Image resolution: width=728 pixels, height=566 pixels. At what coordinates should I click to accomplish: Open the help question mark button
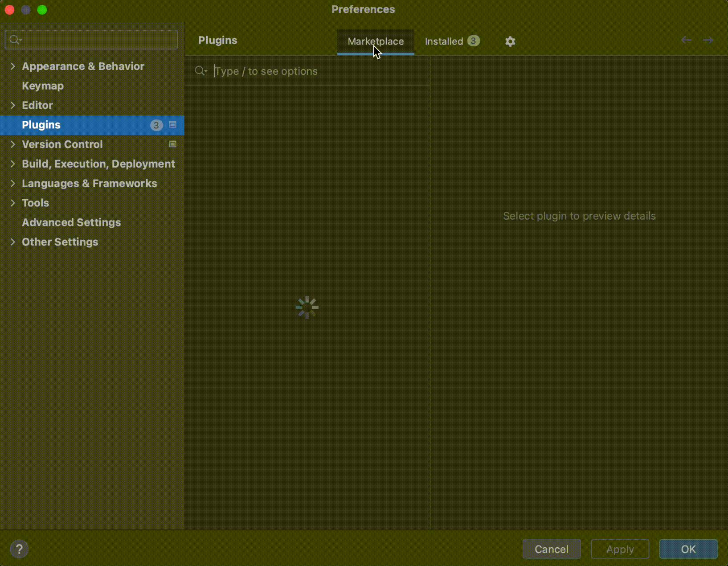pyautogui.click(x=19, y=549)
